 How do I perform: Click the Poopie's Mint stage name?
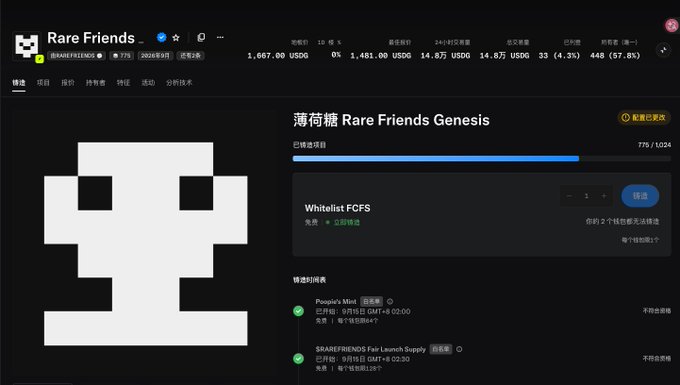click(x=336, y=301)
